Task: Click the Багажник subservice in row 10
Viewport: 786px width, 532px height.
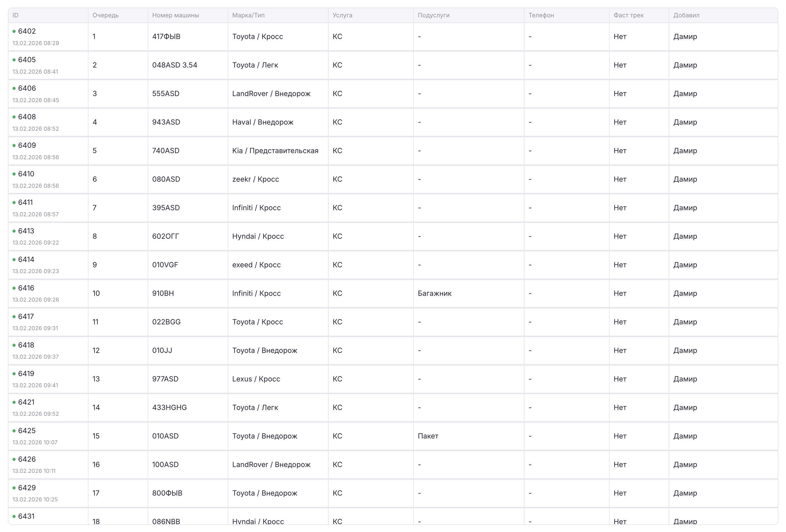Action: (x=435, y=293)
